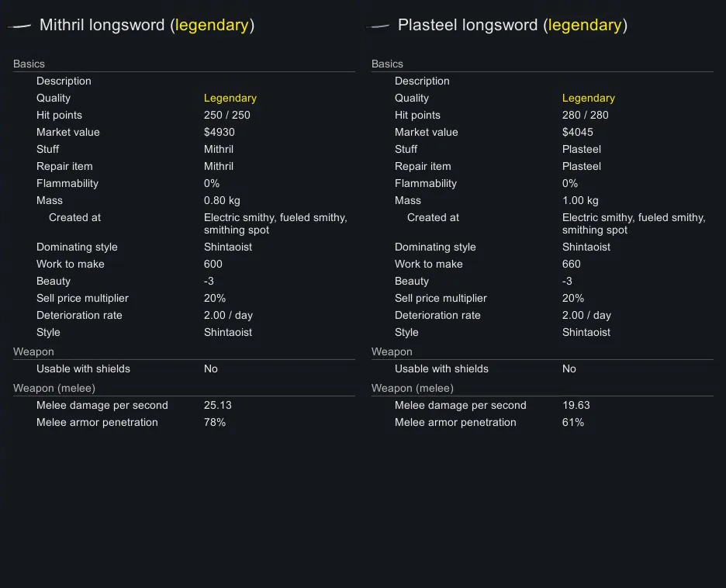Open Description row in Mithril panel
Image resolution: width=726 pixels, height=588 pixels.
64,81
